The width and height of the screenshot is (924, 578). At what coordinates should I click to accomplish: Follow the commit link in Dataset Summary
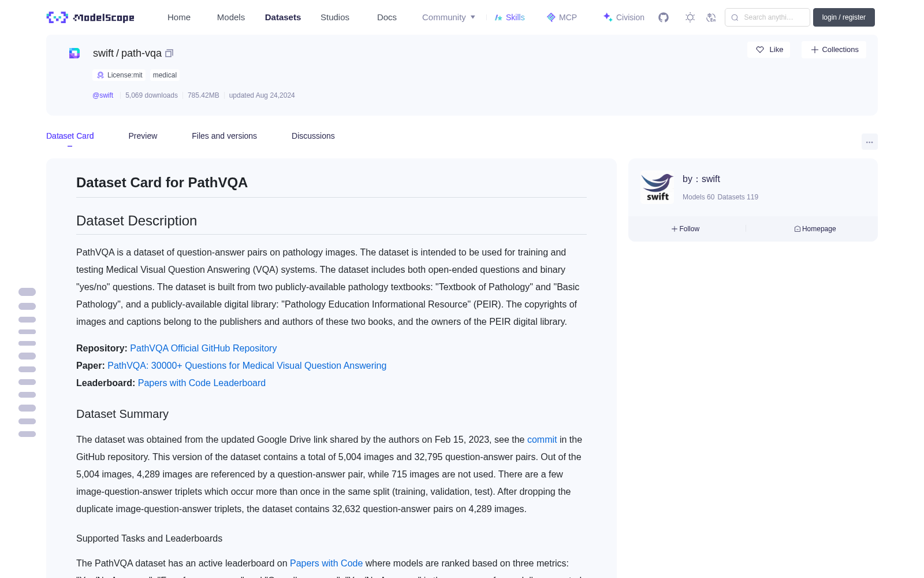pyautogui.click(x=542, y=439)
